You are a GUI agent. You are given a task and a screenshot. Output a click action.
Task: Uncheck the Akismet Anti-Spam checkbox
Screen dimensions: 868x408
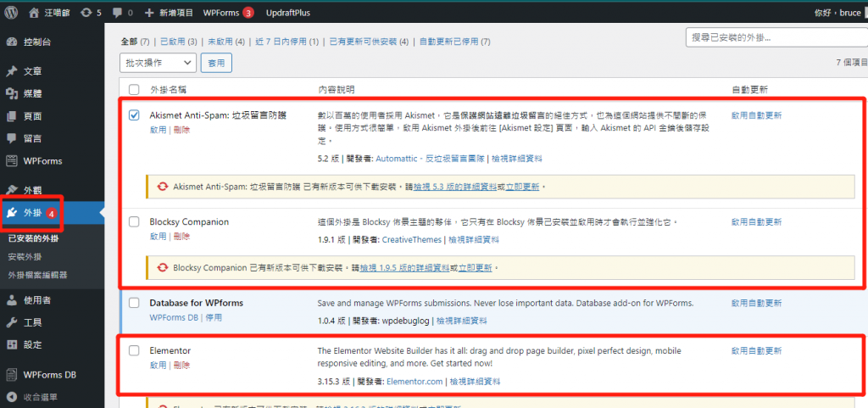click(x=134, y=115)
